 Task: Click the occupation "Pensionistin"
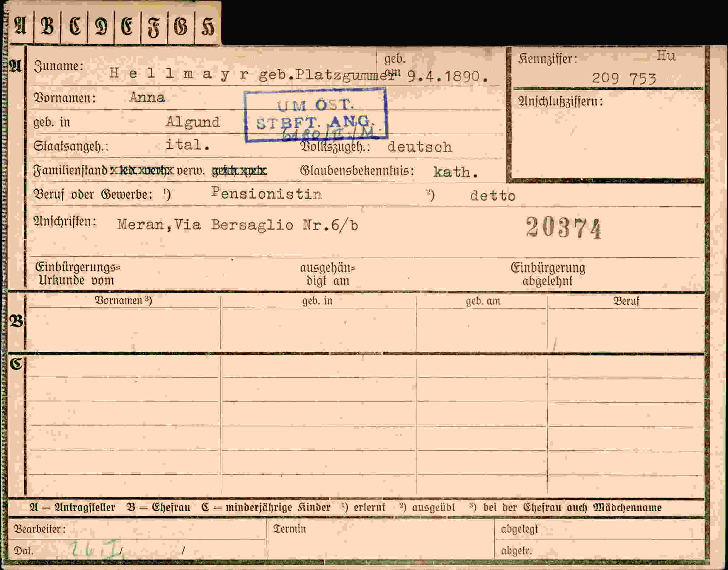266,193
